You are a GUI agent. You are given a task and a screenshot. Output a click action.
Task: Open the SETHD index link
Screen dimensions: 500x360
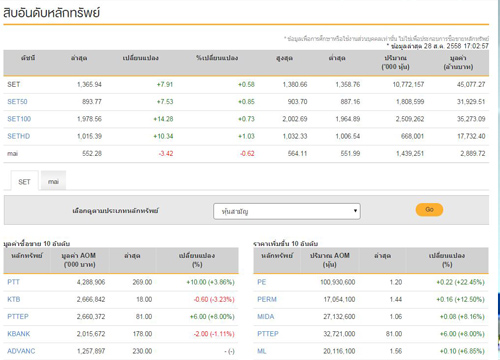19,136
